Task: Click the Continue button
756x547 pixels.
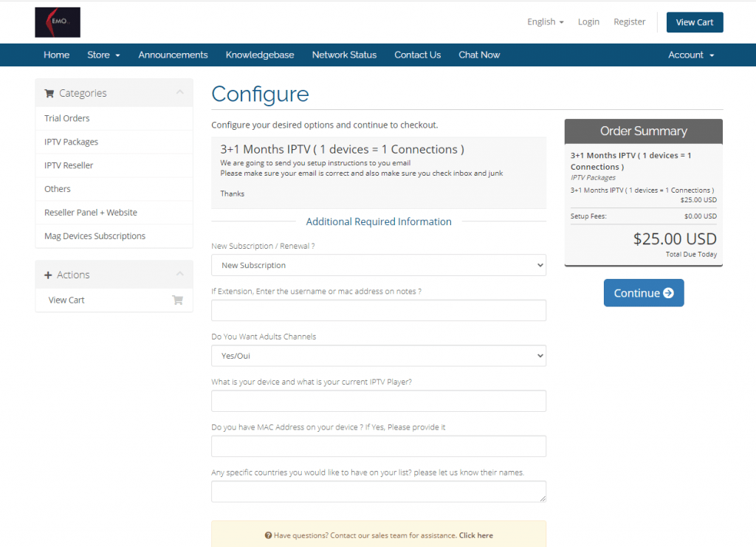Action: click(644, 292)
